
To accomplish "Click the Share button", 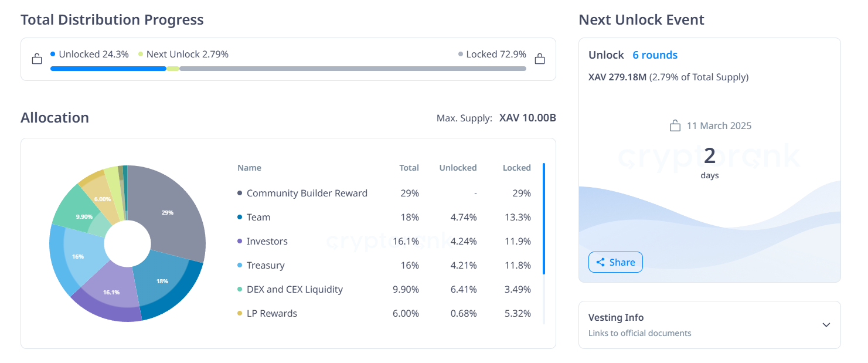I will (x=615, y=262).
